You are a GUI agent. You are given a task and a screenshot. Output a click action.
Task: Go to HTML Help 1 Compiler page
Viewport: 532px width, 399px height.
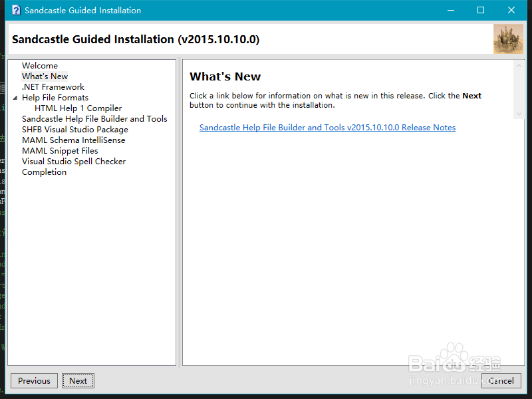point(78,108)
